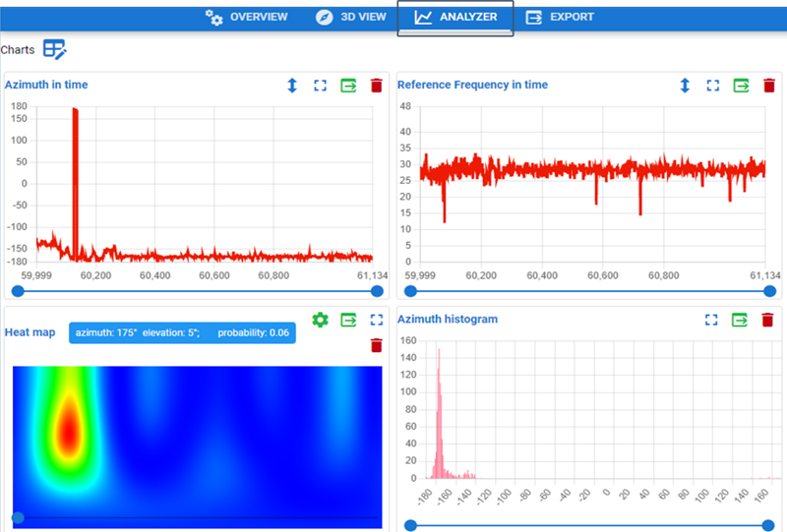787x532 pixels.
Task: Open the chart layout editor icon next to Charts
Action: 54,48
